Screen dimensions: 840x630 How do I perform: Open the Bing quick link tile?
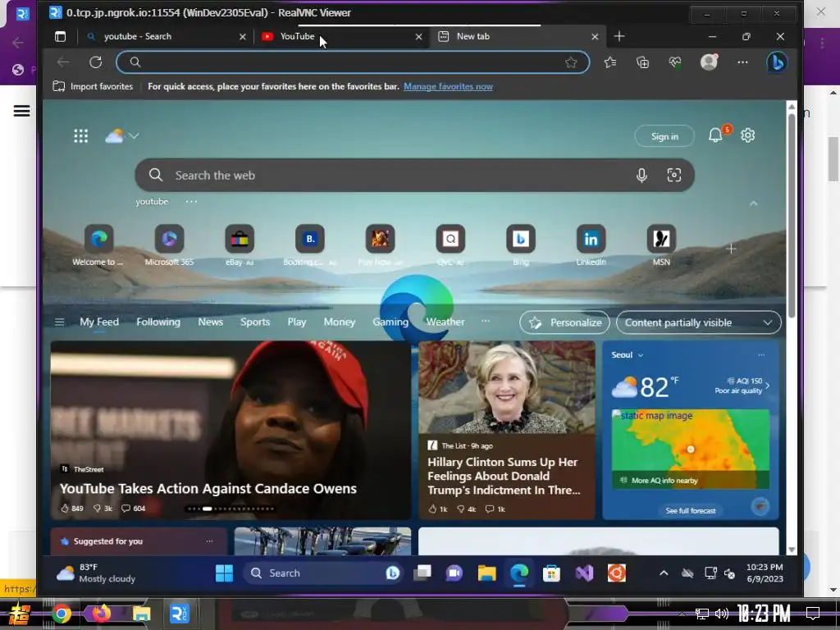(x=521, y=245)
